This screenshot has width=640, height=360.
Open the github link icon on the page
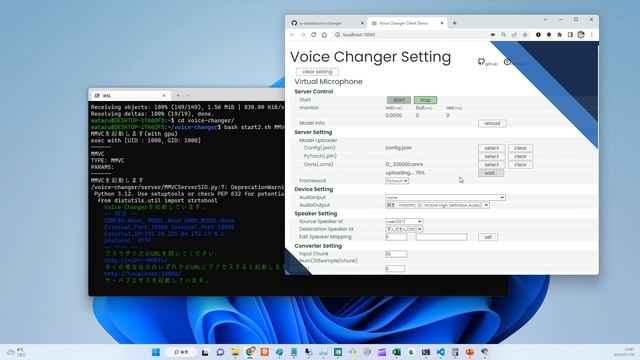(x=482, y=62)
